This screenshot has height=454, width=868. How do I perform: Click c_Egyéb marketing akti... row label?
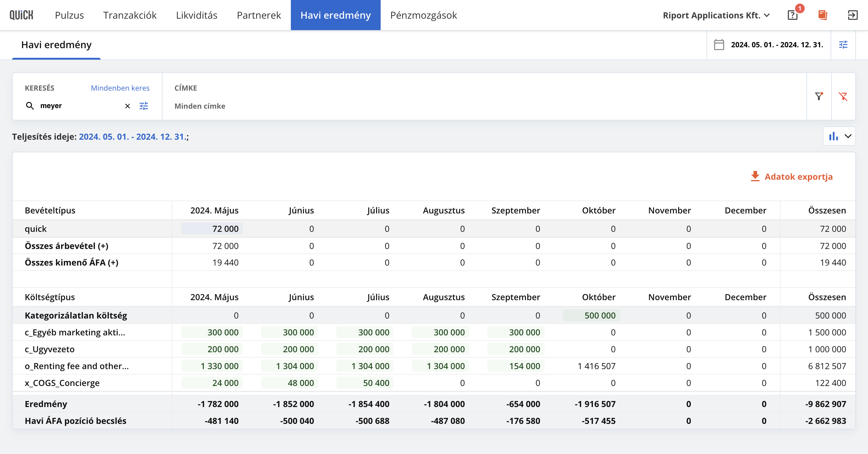click(75, 332)
